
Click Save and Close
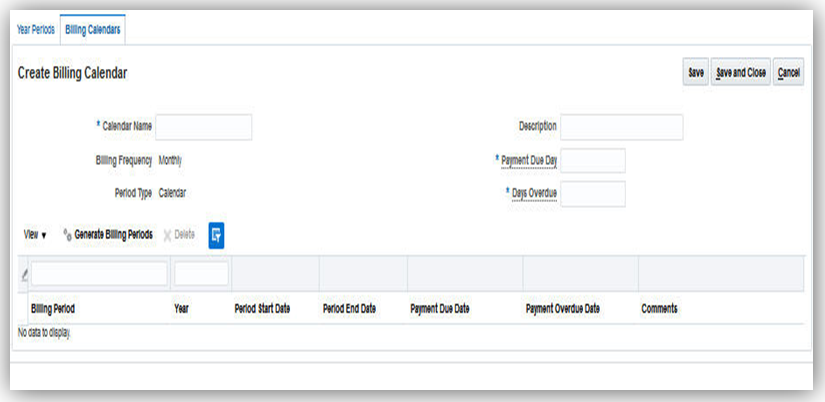741,73
